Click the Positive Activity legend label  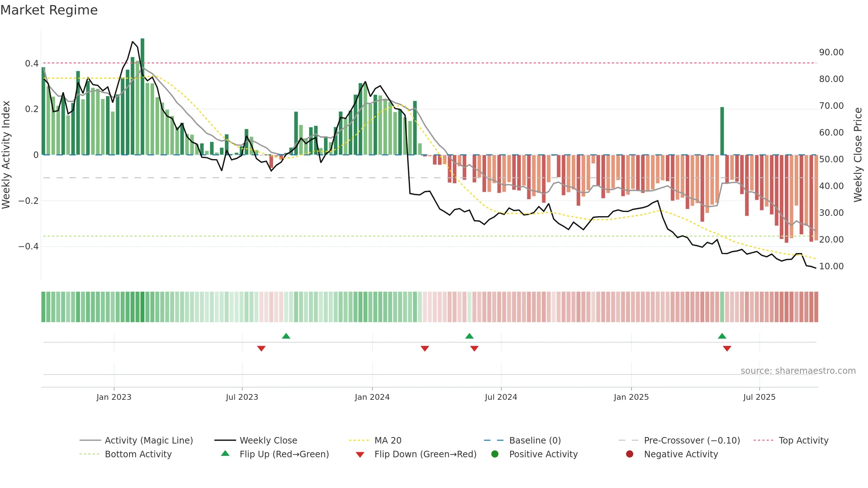click(543, 454)
